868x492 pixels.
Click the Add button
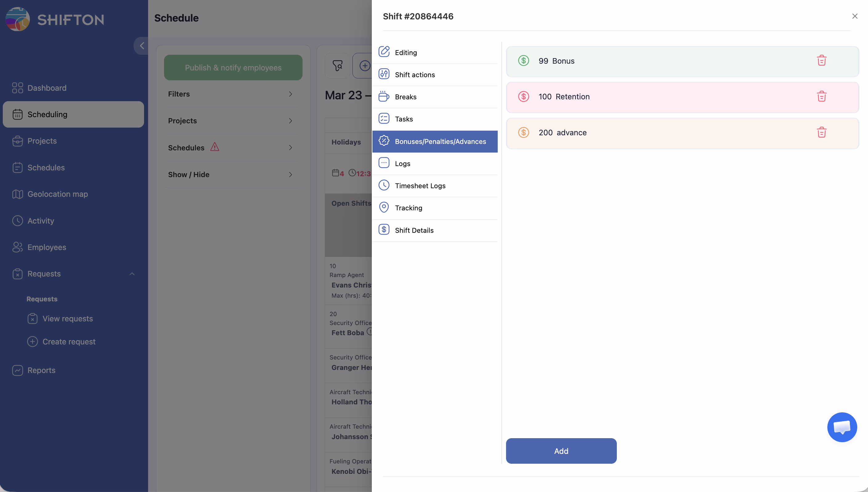(561, 451)
